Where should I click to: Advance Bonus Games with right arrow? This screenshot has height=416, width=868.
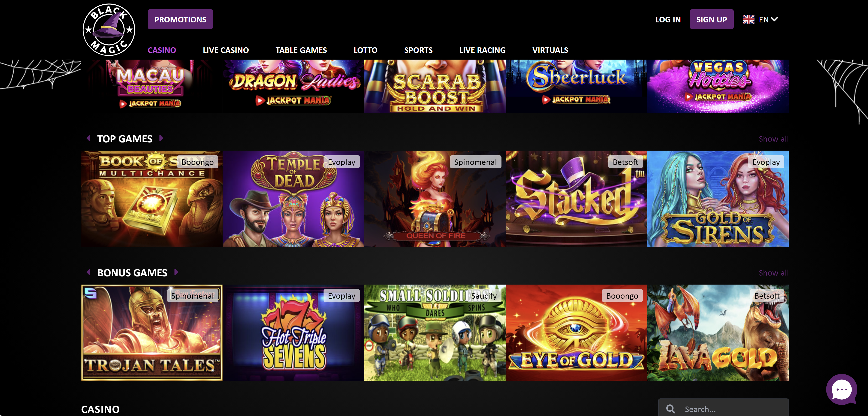[x=176, y=272]
